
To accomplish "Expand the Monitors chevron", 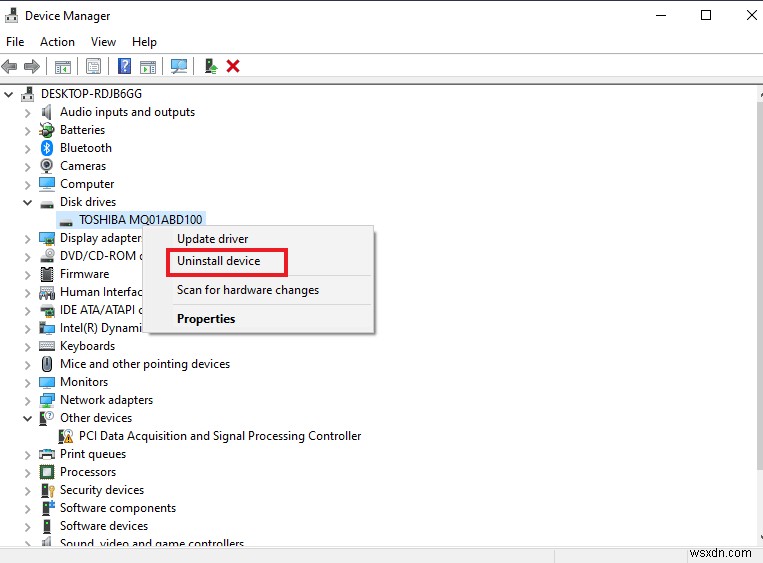I will 27,383.
